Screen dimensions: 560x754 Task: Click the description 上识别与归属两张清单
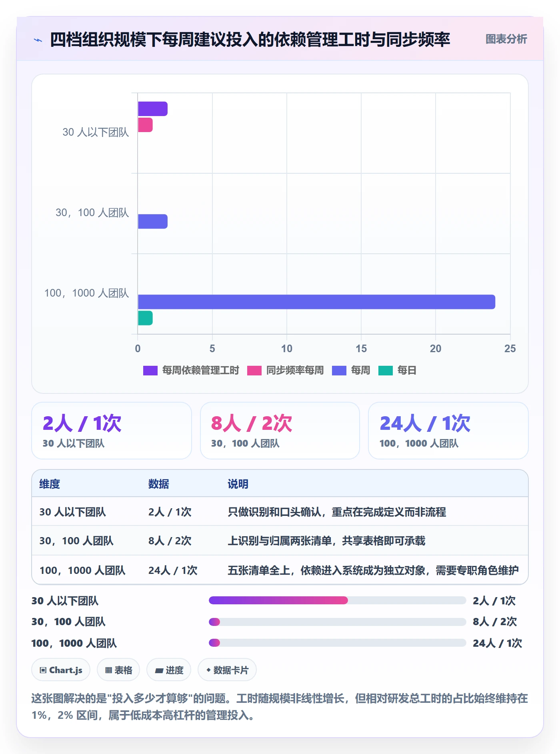326,541
